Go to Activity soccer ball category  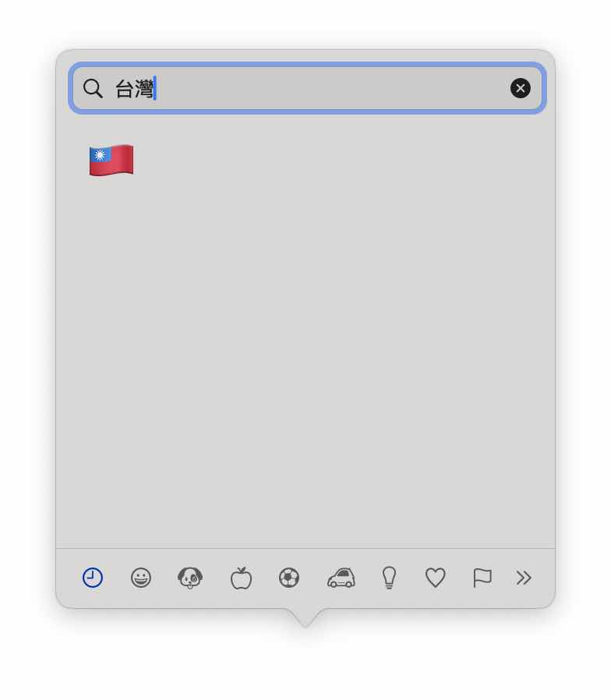tap(289, 578)
